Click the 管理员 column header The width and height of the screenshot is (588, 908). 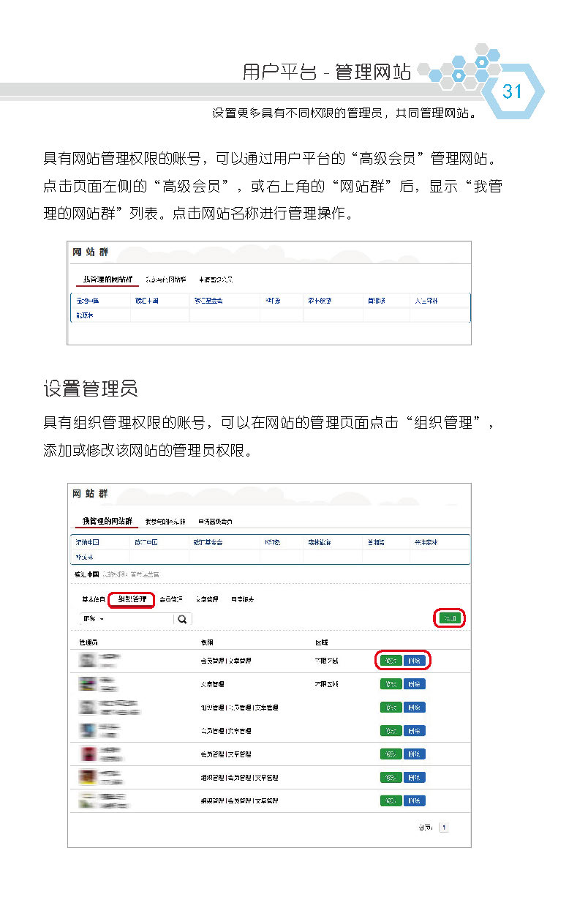(87, 642)
